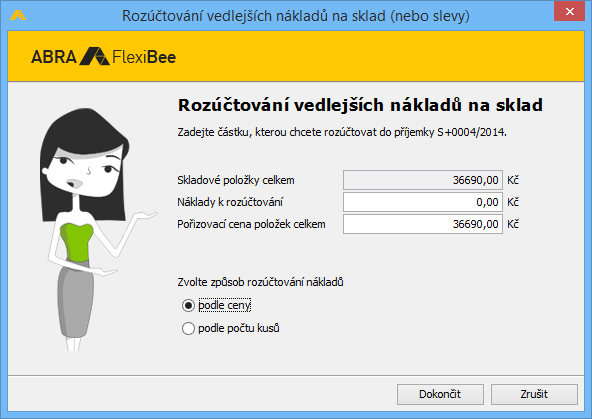The image size is (592, 419).
Task: Click the 'podle počtu kusů' label text
Action: 239,328
